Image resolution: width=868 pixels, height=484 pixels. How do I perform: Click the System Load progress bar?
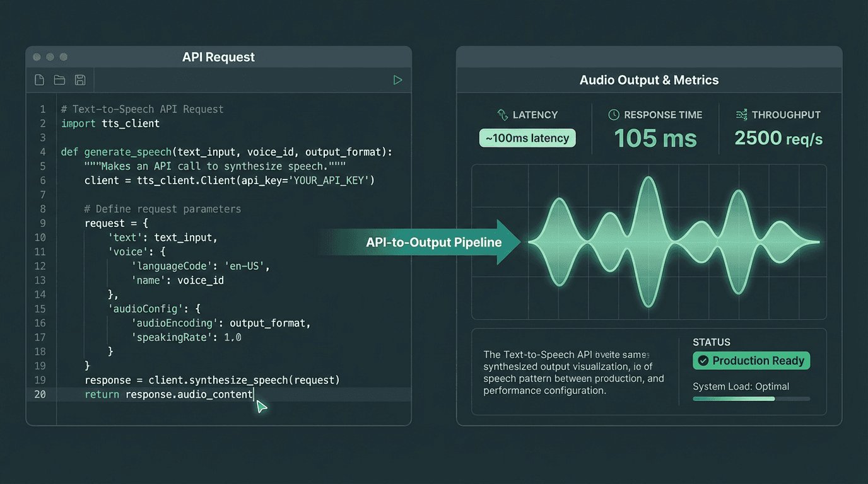pyautogui.click(x=751, y=399)
